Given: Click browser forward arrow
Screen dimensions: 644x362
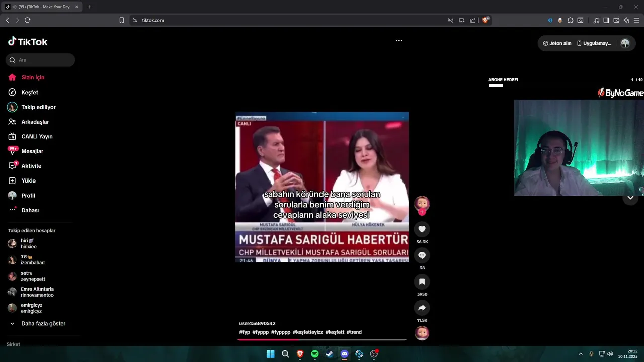Looking at the screenshot, I should pos(17,20).
